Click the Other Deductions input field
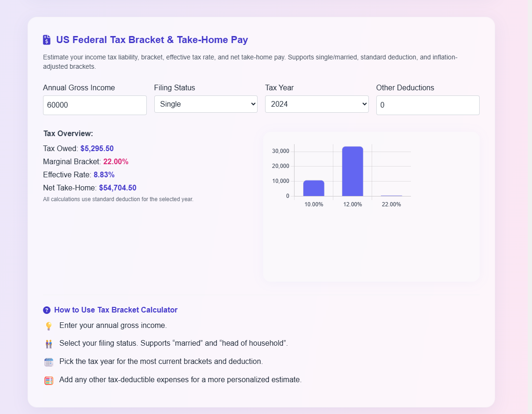The height and width of the screenshot is (414, 532). pos(427,105)
